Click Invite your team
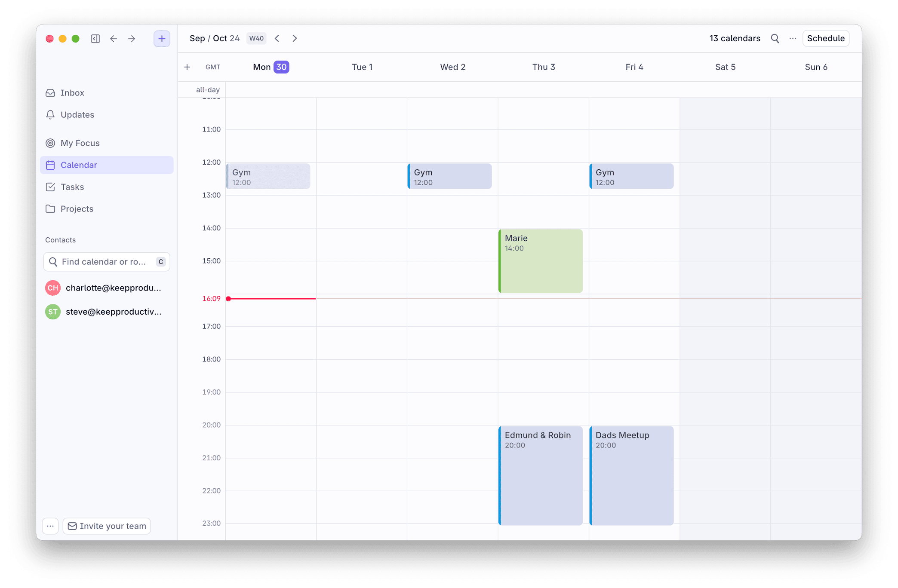Image resolution: width=898 pixels, height=588 pixels. click(x=107, y=526)
